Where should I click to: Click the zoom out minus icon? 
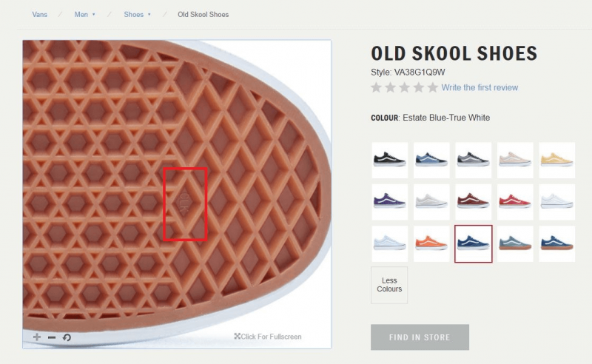[52, 337]
